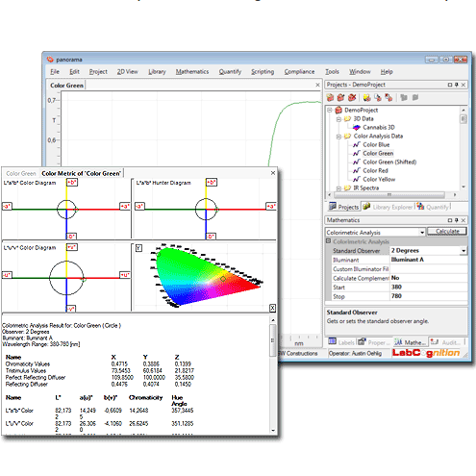Float the Projects panel using square icon
The image size is (476, 476).
click(x=450, y=85)
